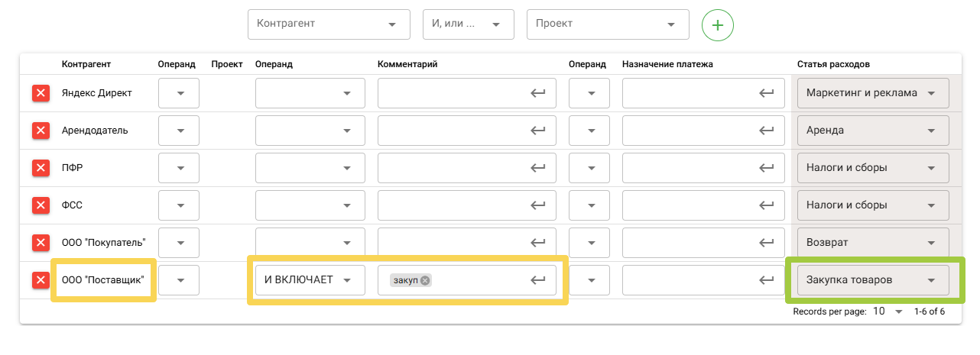980x355 pixels.
Task: Open the Контрагент filter dropdown at top
Action: (x=329, y=24)
